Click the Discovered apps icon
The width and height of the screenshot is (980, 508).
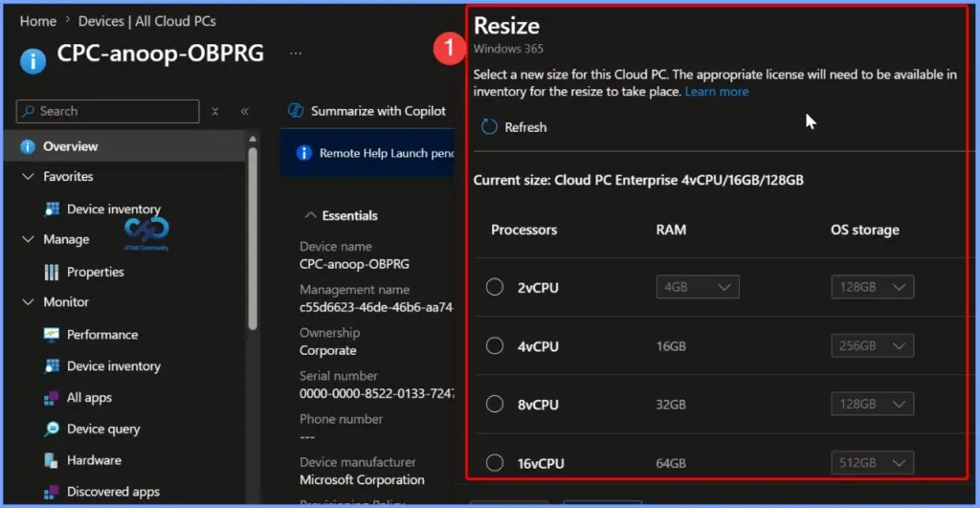click(52, 493)
